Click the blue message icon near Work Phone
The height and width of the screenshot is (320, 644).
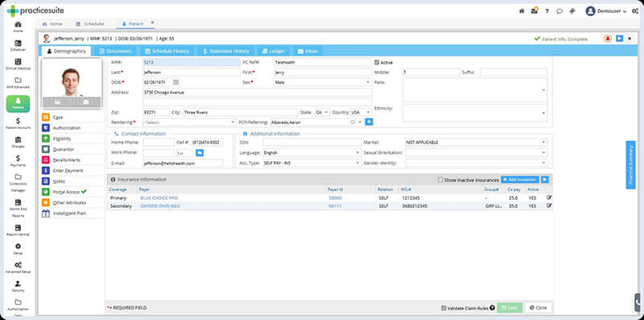click(x=200, y=152)
